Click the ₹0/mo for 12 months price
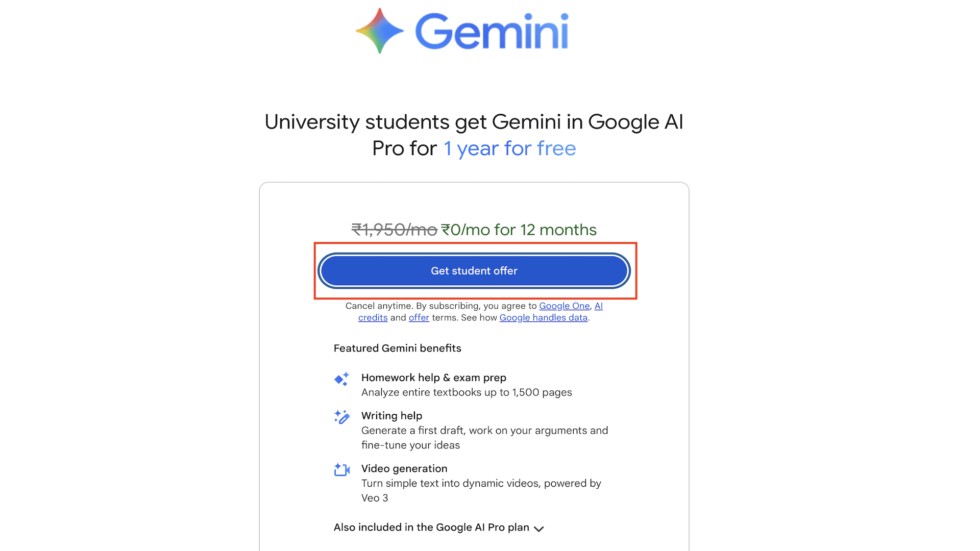Viewport: 980px width, 551px height. click(519, 230)
